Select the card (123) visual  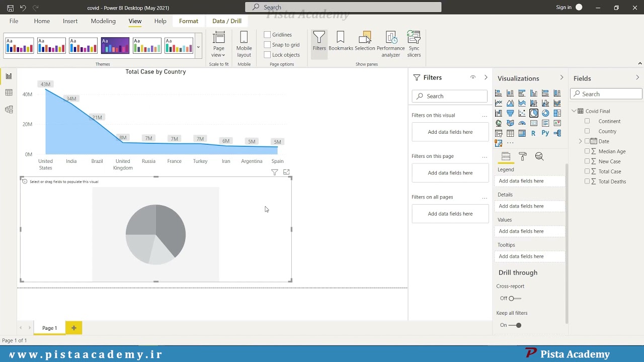tap(534, 123)
